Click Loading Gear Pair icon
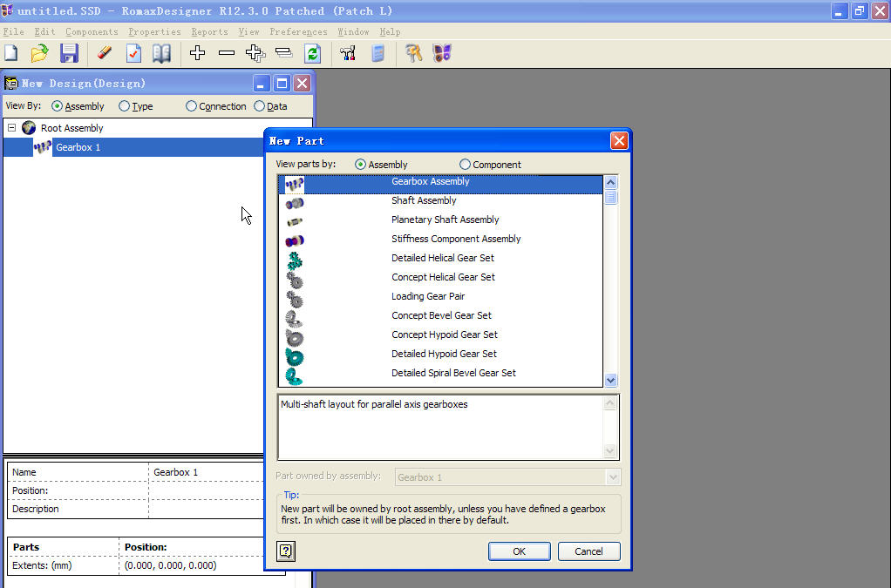891x588 pixels. (295, 299)
